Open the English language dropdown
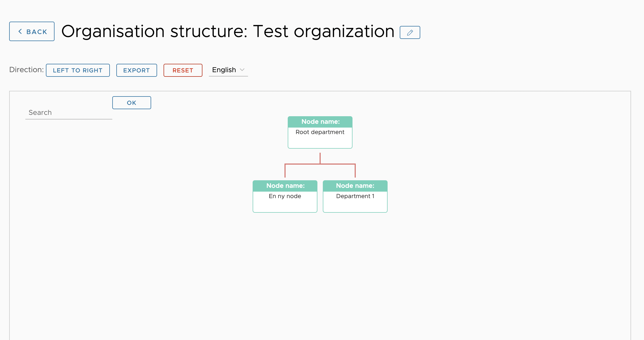This screenshot has width=644, height=340. [x=228, y=70]
